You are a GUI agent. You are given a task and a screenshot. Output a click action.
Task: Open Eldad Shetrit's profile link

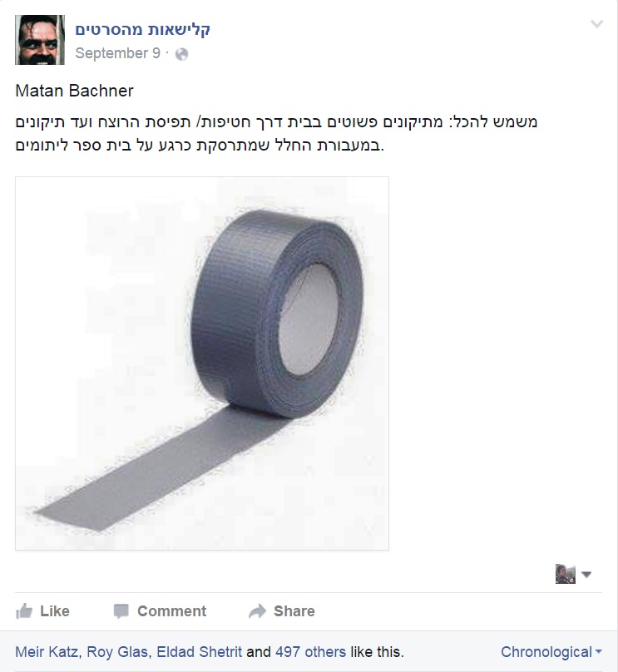click(x=200, y=652)
